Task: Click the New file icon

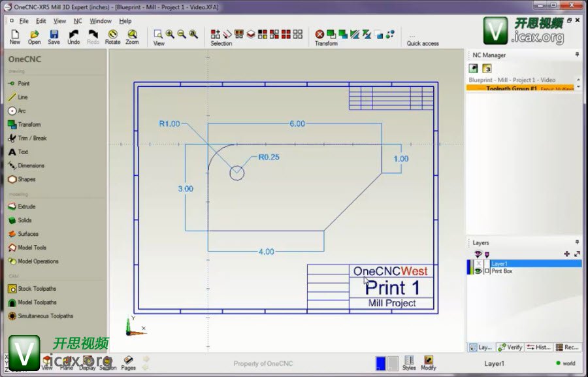Action: 15,37
